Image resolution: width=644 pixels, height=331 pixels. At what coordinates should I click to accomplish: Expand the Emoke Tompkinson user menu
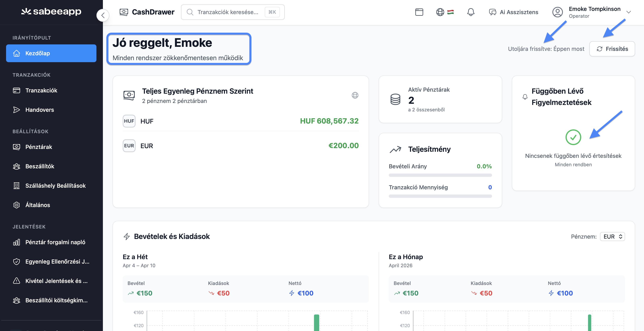click(x=628, y=12)
